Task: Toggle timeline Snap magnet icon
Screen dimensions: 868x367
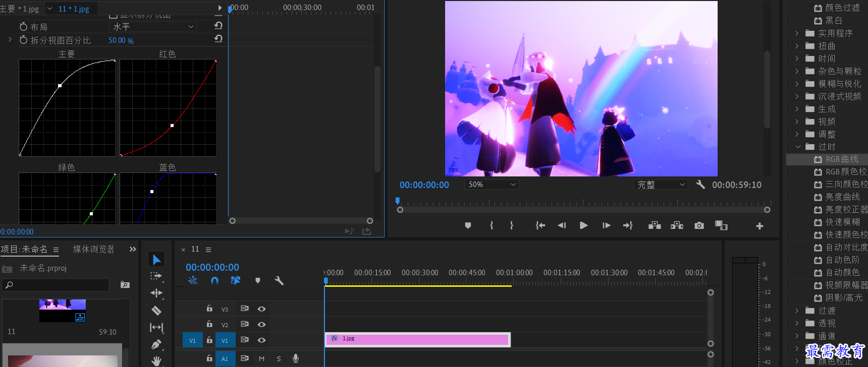Action: click(214, 280)
